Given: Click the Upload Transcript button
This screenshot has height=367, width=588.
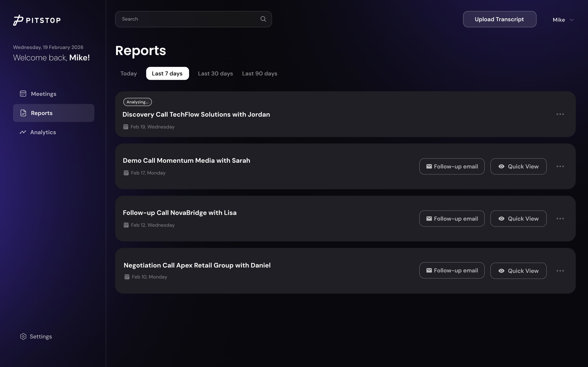Looking at the screenshot, I should pos(499,19).
